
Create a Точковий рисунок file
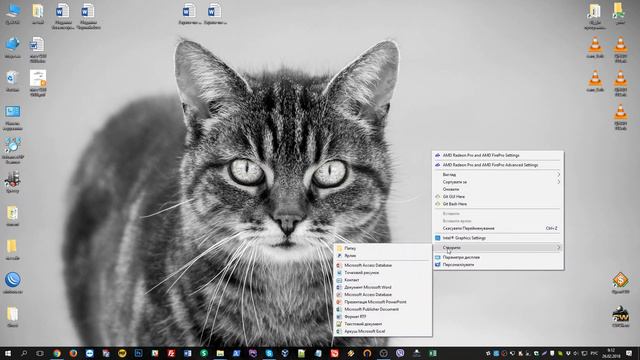(383, 272)
